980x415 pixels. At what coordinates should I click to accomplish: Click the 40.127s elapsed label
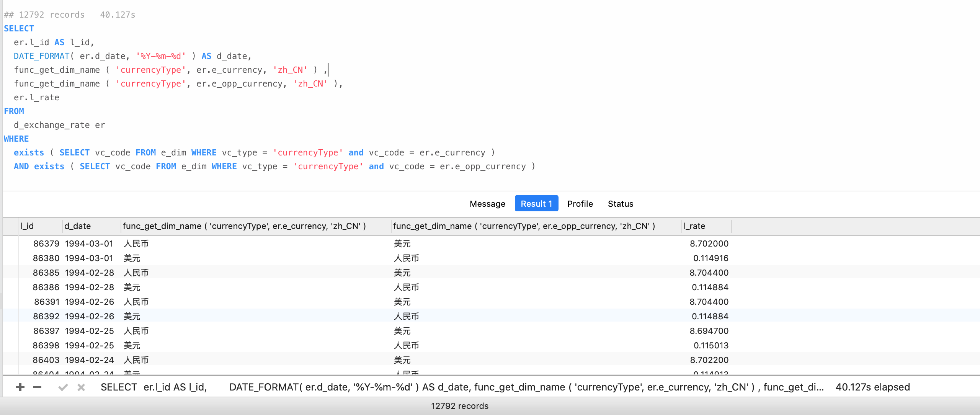[872, 387]
